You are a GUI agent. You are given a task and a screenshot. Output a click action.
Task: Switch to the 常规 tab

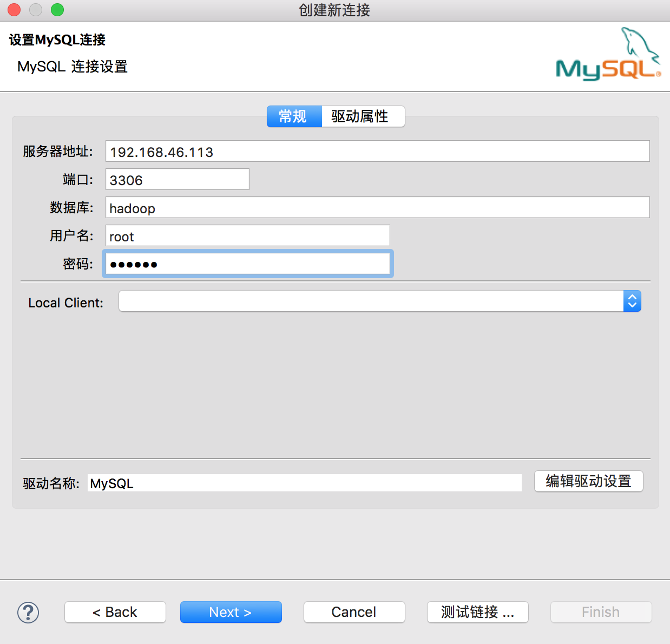pos(294,116)
